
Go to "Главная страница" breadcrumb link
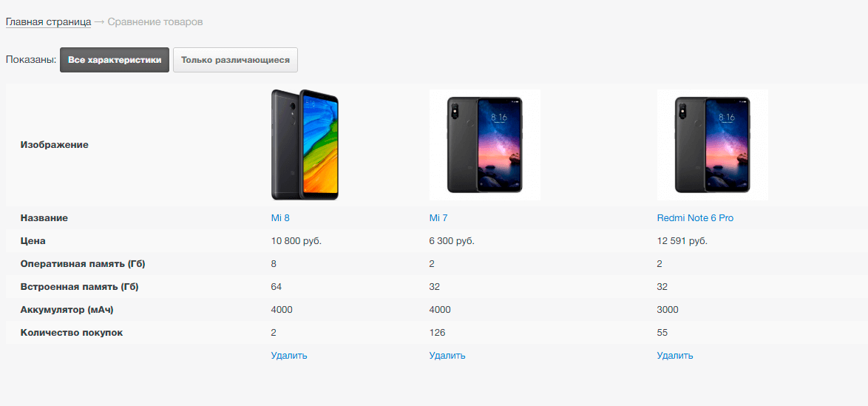[x=48, y=22]
